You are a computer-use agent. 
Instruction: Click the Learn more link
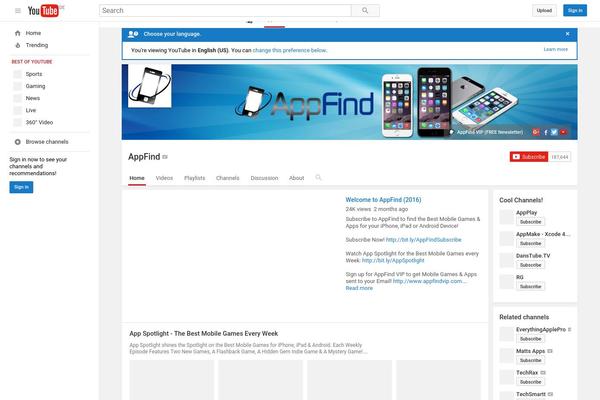[x=556, y=49]
